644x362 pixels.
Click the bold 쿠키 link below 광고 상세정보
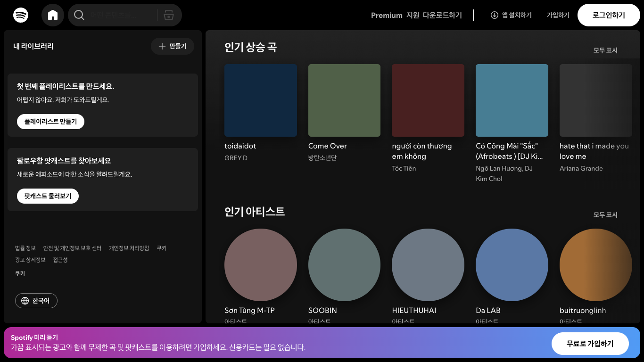coord(20,273)
